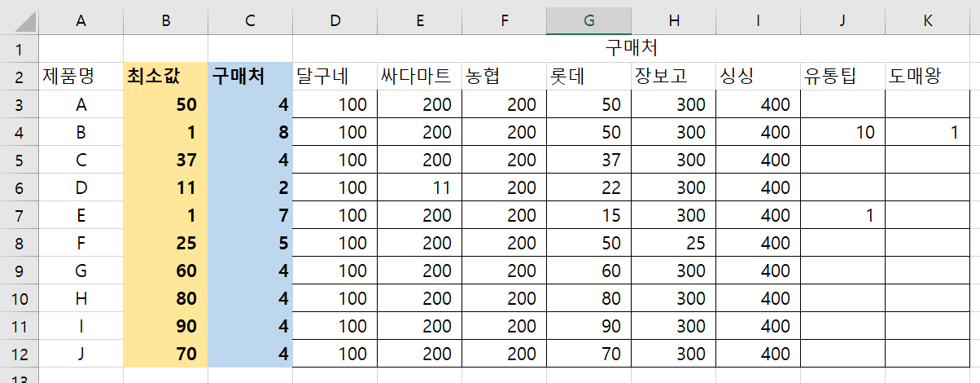Click product name cell C
The image size is (980, 383).
(81, 160)
